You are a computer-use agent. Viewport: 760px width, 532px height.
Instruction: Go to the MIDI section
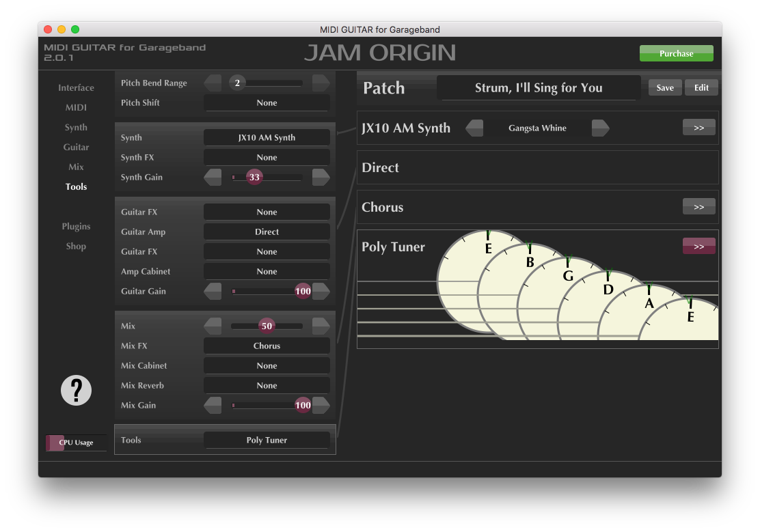(76, 108)
